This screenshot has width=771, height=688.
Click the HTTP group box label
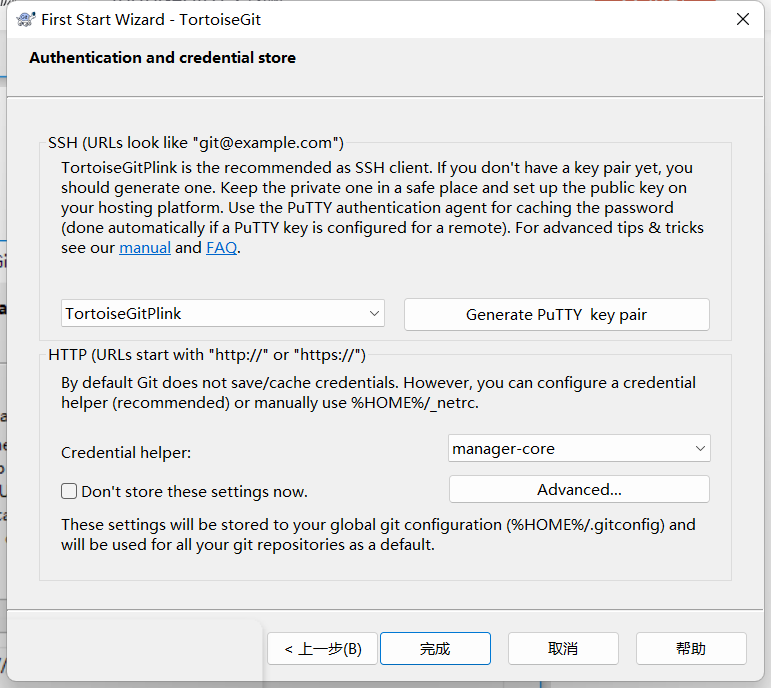coord(207,355)
